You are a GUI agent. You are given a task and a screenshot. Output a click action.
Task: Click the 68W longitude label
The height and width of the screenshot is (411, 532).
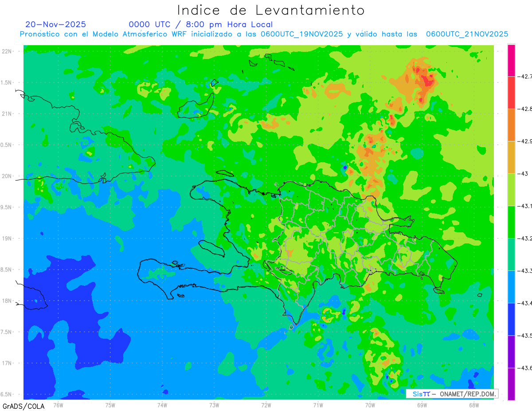[x=473, y=404]
